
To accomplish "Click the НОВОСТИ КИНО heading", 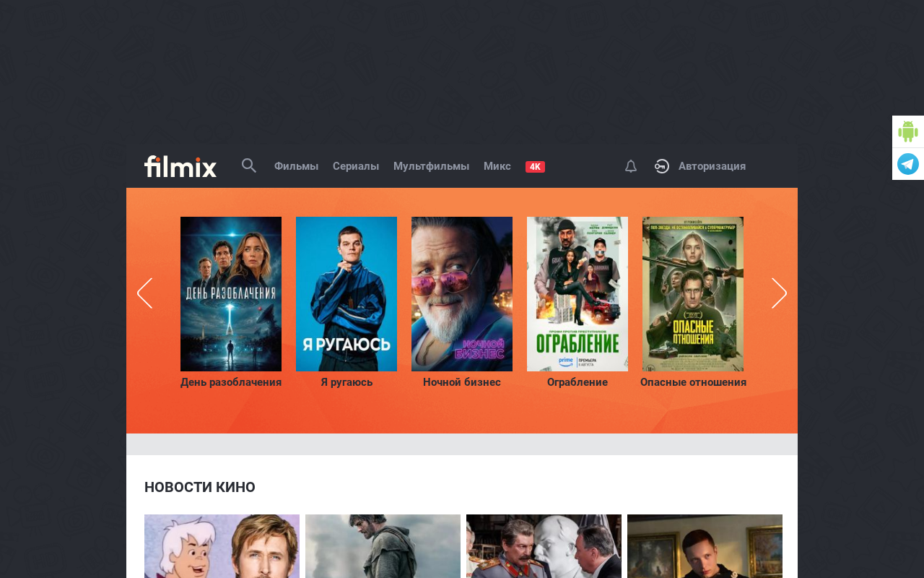I will [200, 487].
